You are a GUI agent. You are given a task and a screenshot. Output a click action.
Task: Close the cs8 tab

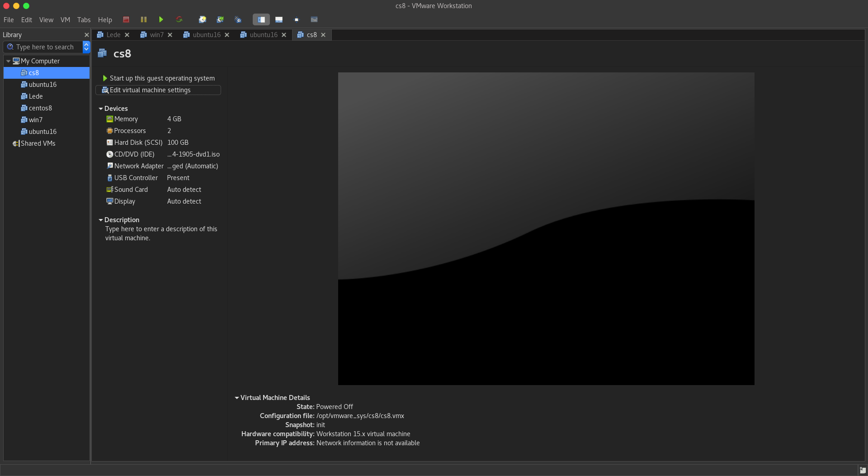[323, 35]
